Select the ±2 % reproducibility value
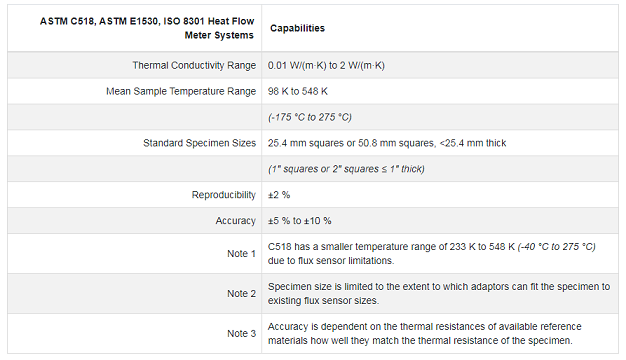 coord(279,195)
